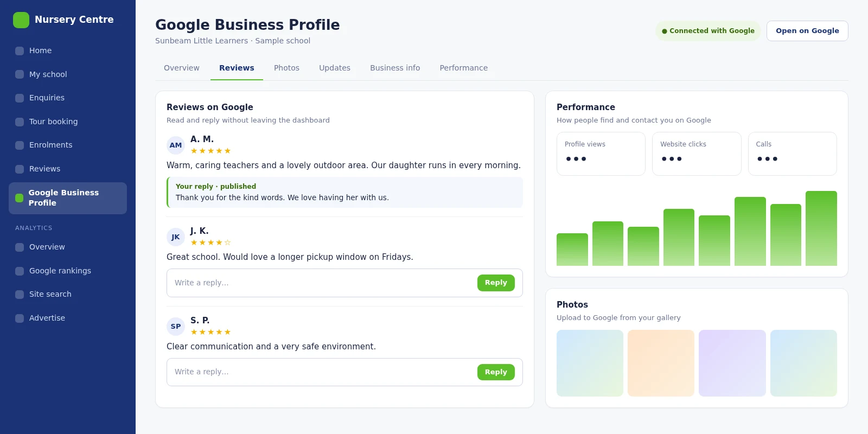Click the Nursery Centre green logo
The height and width of the screenshot is (434, 868).
(x=21, y=20)
